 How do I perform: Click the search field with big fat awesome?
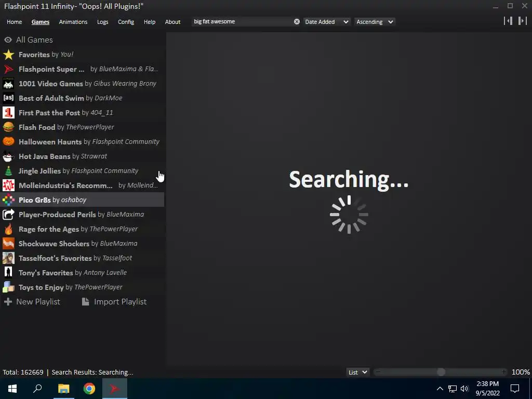[243, 22]
